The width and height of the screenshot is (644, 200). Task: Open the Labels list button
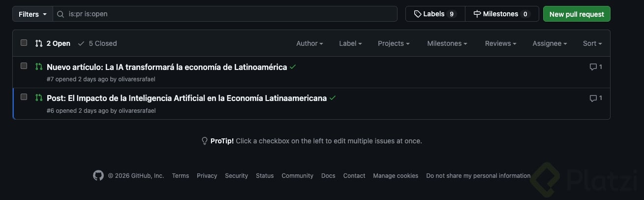435,14
